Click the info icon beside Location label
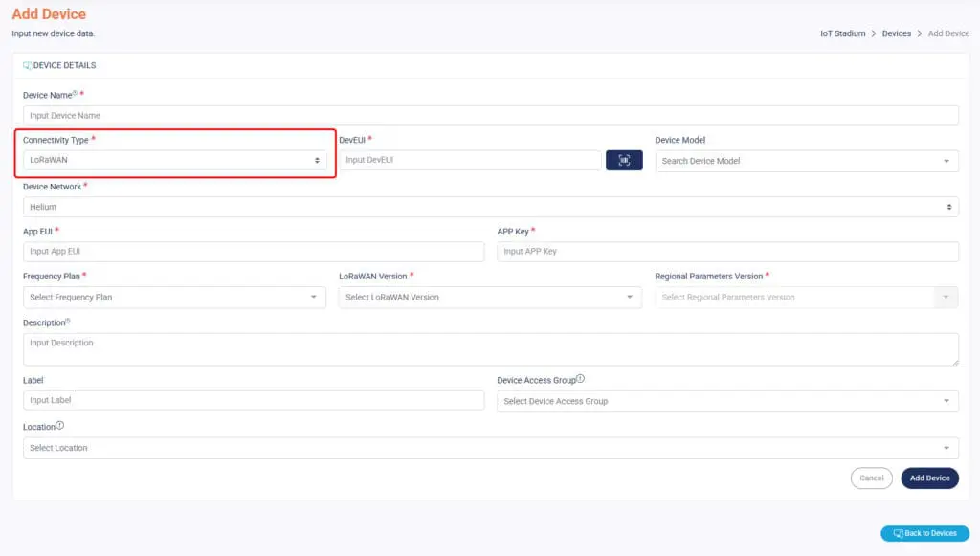The image size is (980, 556). (x=59, y=426)
